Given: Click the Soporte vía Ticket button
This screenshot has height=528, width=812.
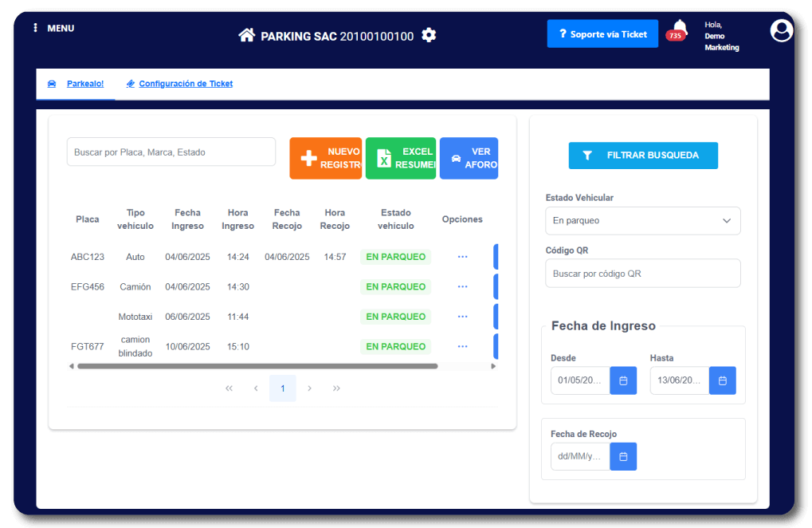Looking at the screenshot, I should (602, 34).
